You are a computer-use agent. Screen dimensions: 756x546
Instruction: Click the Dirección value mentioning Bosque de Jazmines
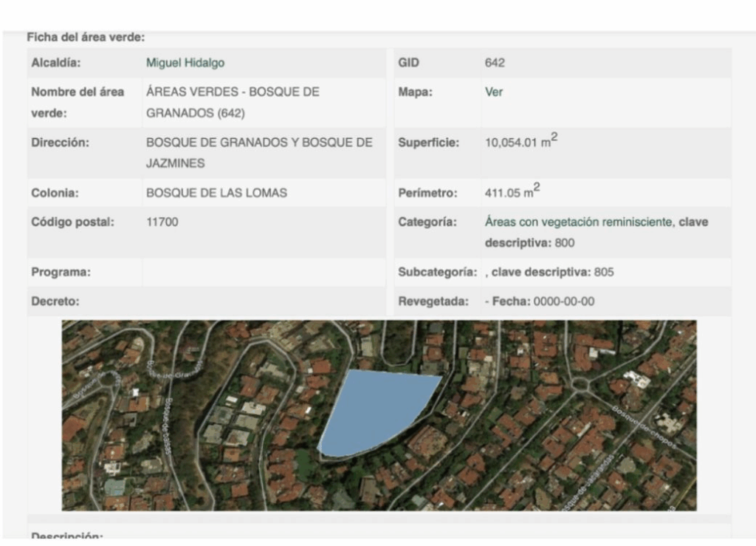[x=258, y=151]
